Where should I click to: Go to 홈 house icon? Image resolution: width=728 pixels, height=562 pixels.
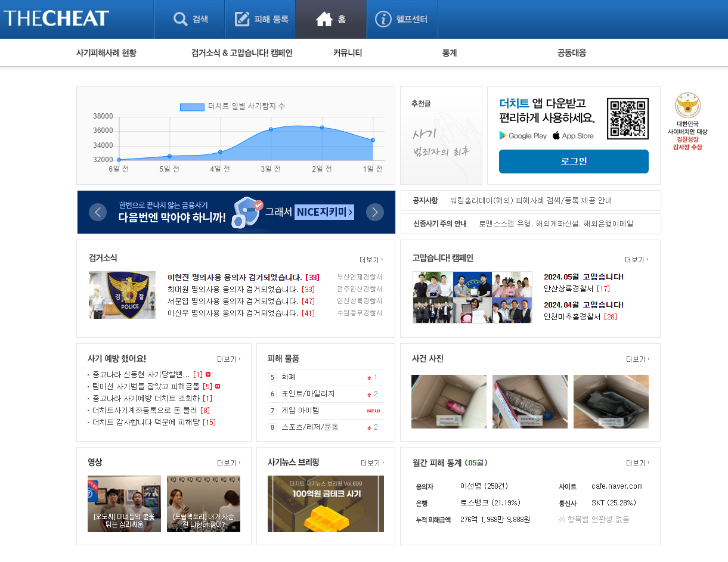coord(324,19)
